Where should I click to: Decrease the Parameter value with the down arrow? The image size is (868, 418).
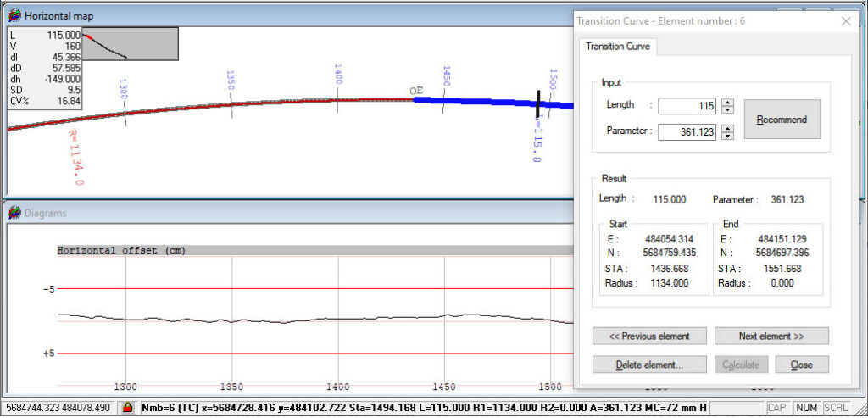(x=728, y=136)
